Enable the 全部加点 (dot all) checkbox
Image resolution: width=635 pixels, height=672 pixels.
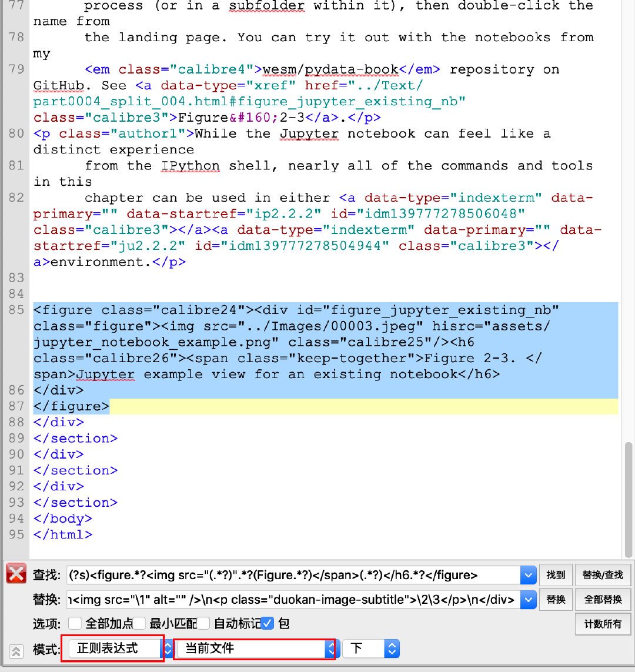tap(75, 624)
